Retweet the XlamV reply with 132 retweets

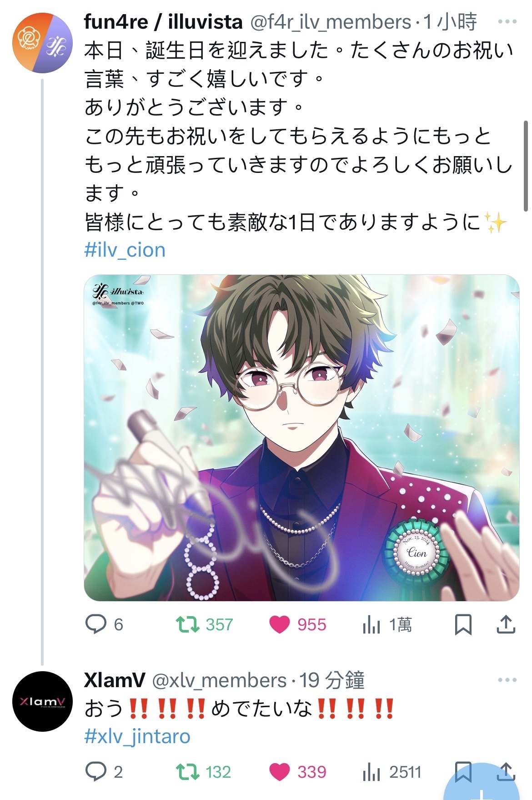click(x=188, y=772)
